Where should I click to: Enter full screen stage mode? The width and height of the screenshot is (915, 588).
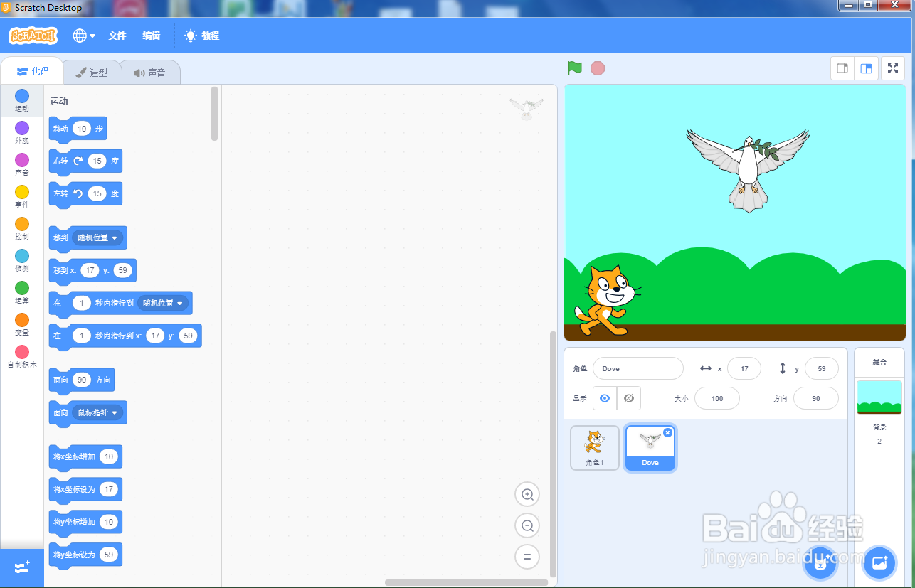click(892, 68)
